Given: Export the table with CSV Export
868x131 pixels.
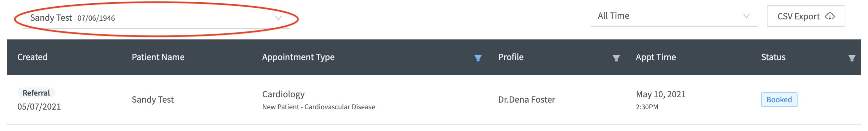Looking at the screenshot, I should [806, 16].
